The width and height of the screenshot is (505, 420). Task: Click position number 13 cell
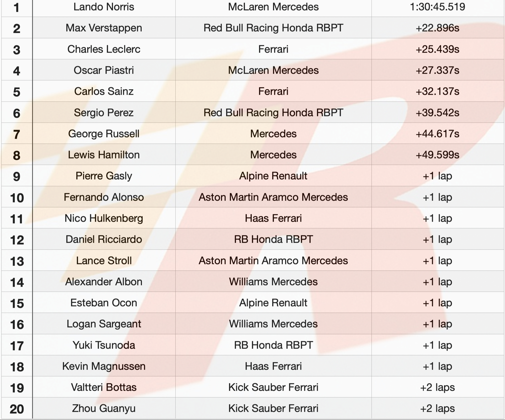(17, 261)
